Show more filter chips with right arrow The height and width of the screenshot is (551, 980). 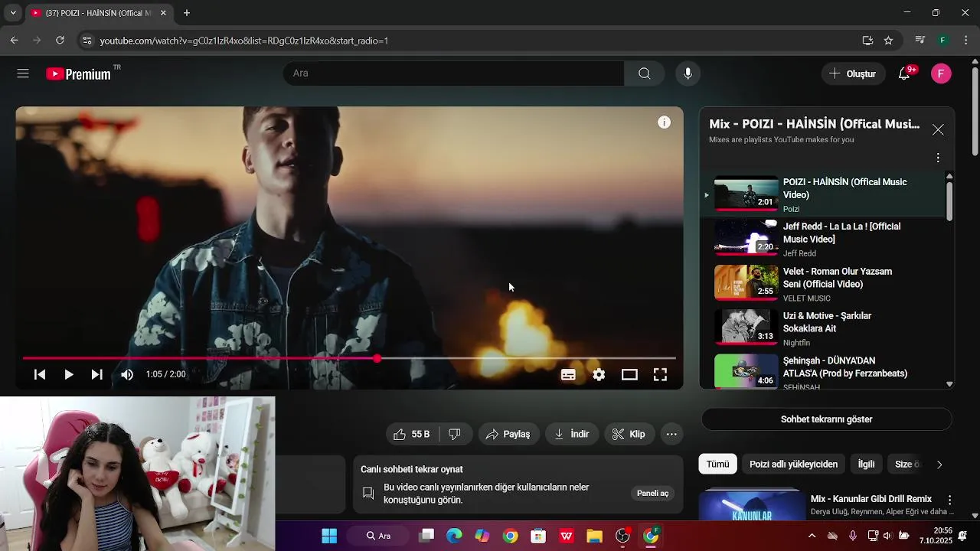pyautogui.click(x=939, y=465)
